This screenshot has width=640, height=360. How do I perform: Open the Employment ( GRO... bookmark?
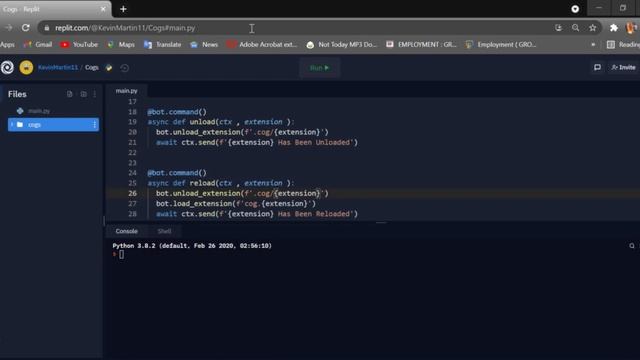click(x=501, y=44)
